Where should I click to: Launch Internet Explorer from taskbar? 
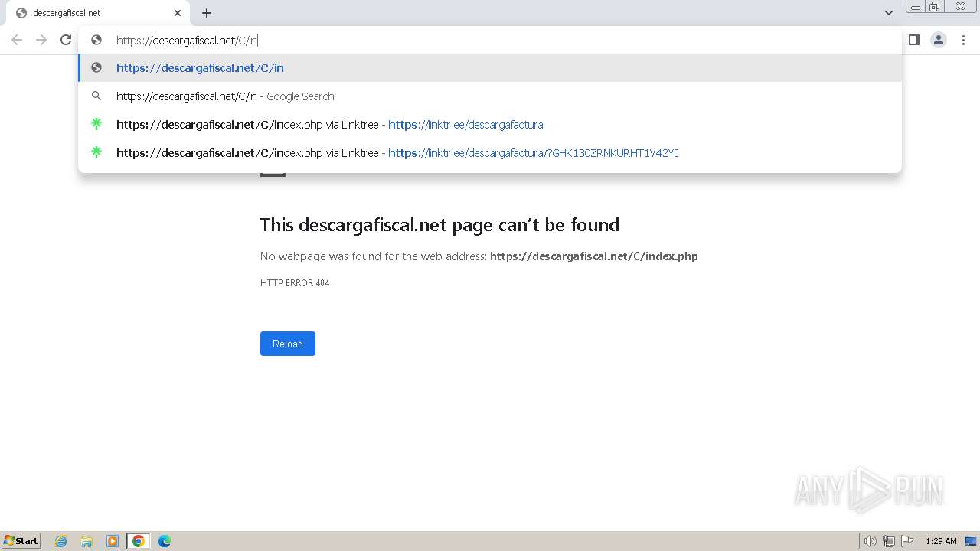point(61,541)
